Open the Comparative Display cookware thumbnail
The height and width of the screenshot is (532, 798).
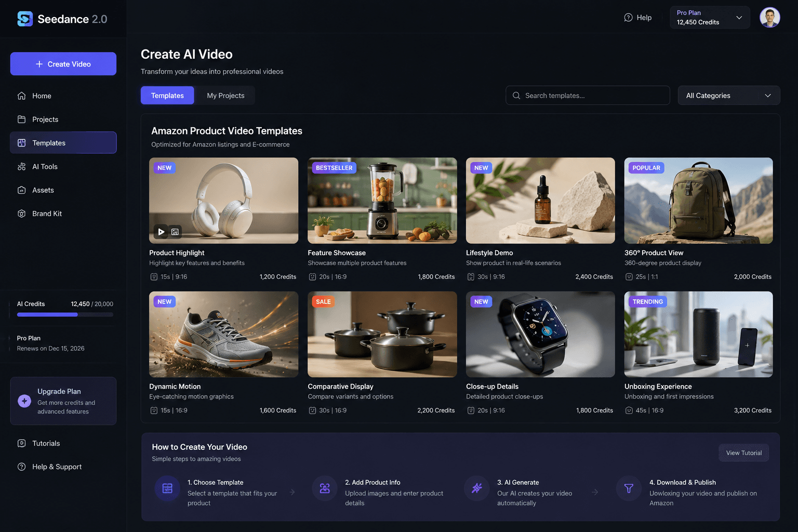tap(382, 334)
